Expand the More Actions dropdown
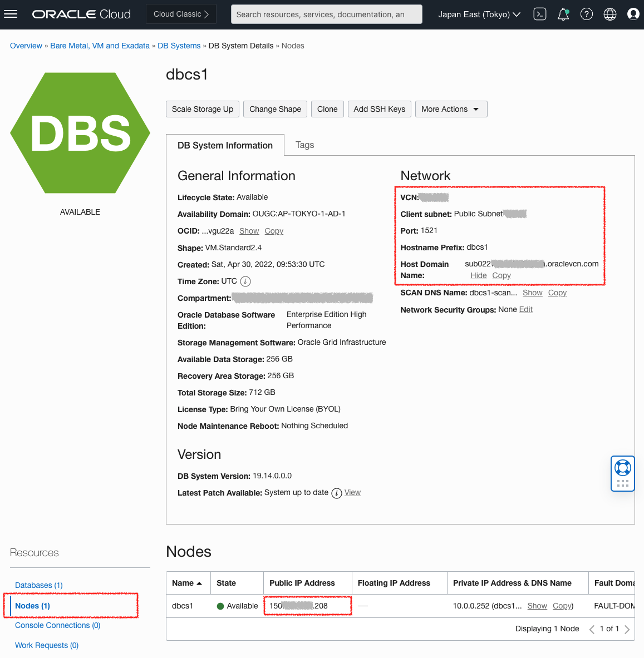Screen dimensions: 644x658 451,109
